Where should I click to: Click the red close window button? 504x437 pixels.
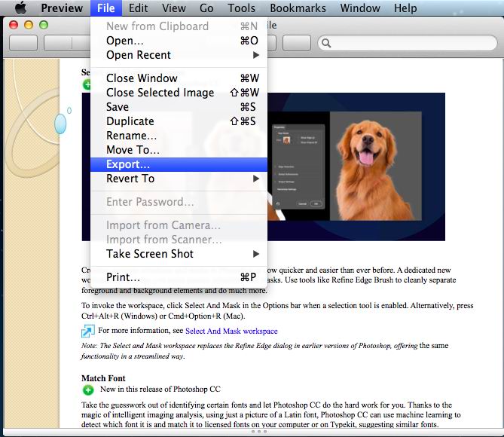pos(14,25)
